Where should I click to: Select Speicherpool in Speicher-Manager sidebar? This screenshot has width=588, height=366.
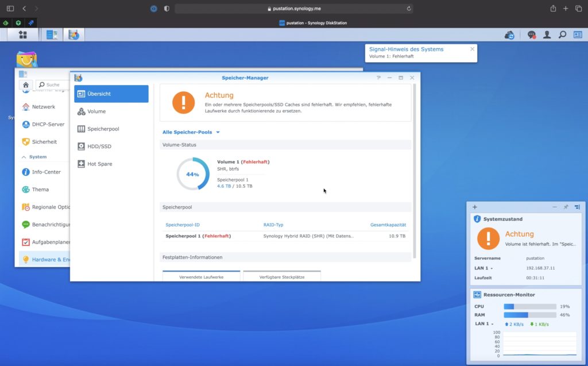point(111,129)
